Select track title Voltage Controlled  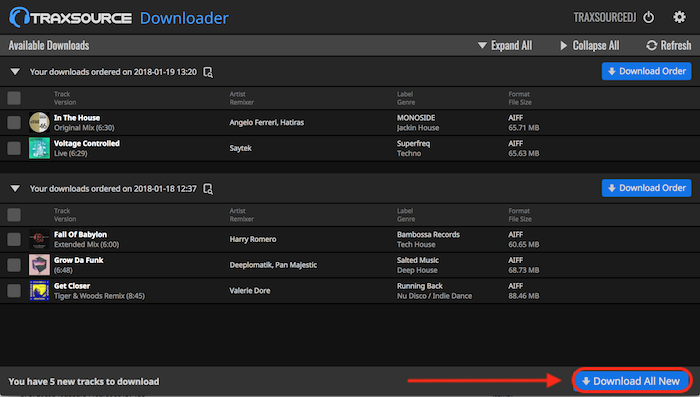click(87, 143)
